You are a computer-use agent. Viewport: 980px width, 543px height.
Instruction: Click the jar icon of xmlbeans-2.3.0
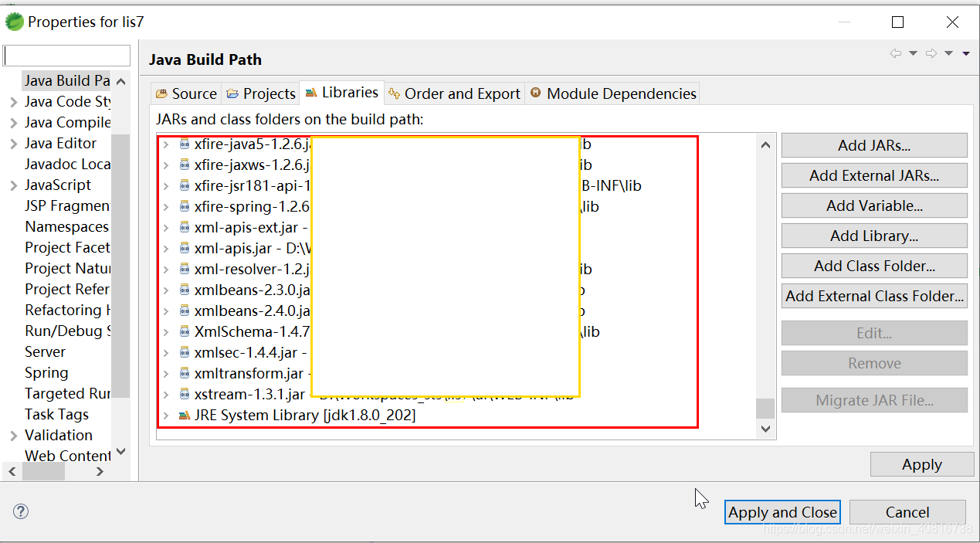[x=185, y=290]
